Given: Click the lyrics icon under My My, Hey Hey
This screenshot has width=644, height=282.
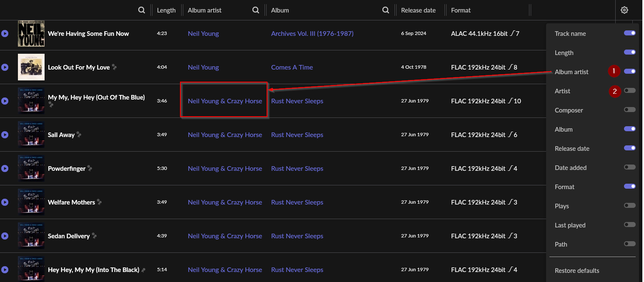Looking at the screenshot, I should (51, 105).
